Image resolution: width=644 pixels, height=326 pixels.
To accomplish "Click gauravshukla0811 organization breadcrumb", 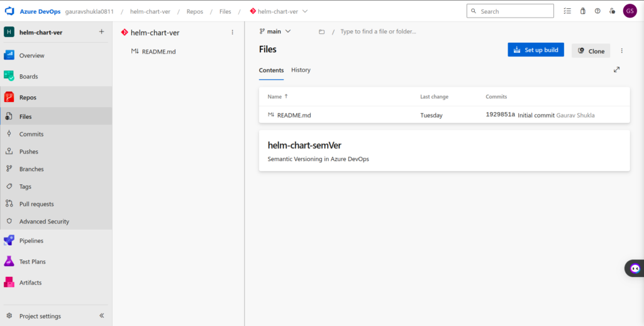I will tap(89, 11).
